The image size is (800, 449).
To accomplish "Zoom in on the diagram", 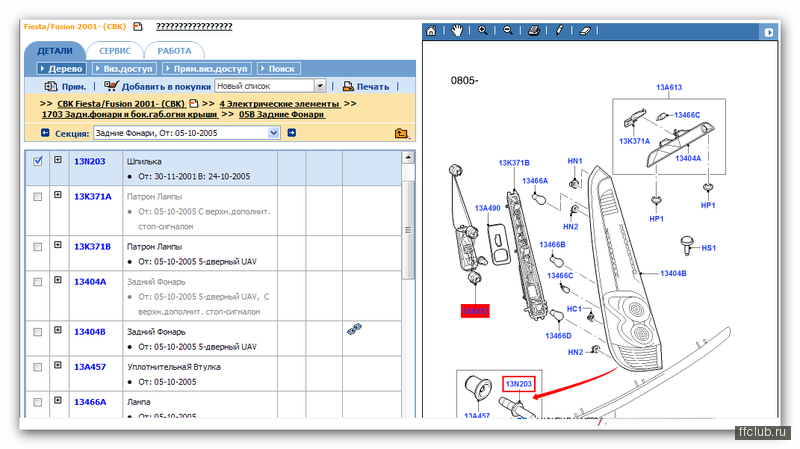I will [x=482, y=31].
